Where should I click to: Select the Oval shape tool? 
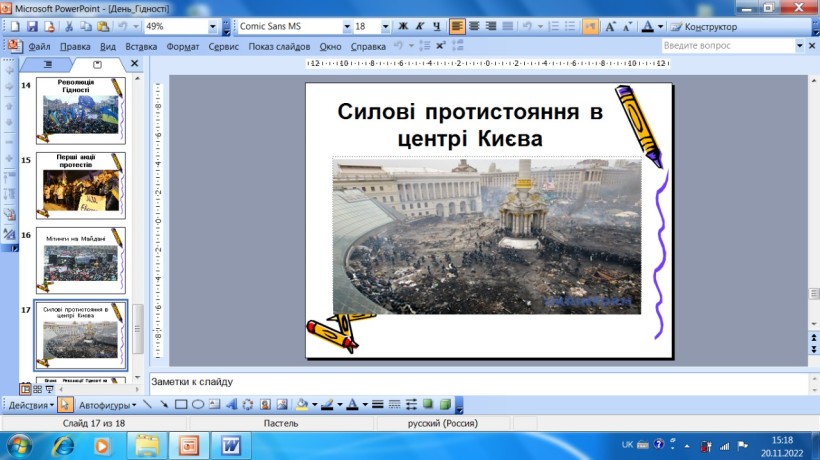coord(198,405)
